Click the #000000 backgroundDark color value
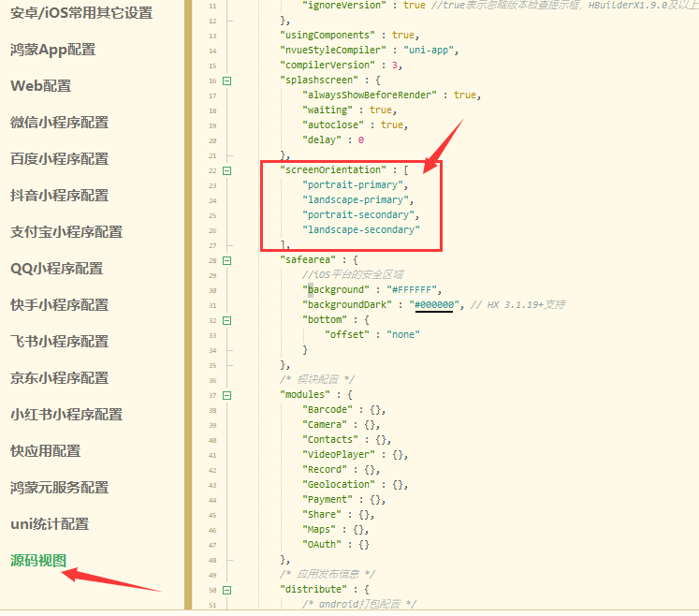Image resolution: width=699 pixels, height=616 pixels. coord(434,305)
